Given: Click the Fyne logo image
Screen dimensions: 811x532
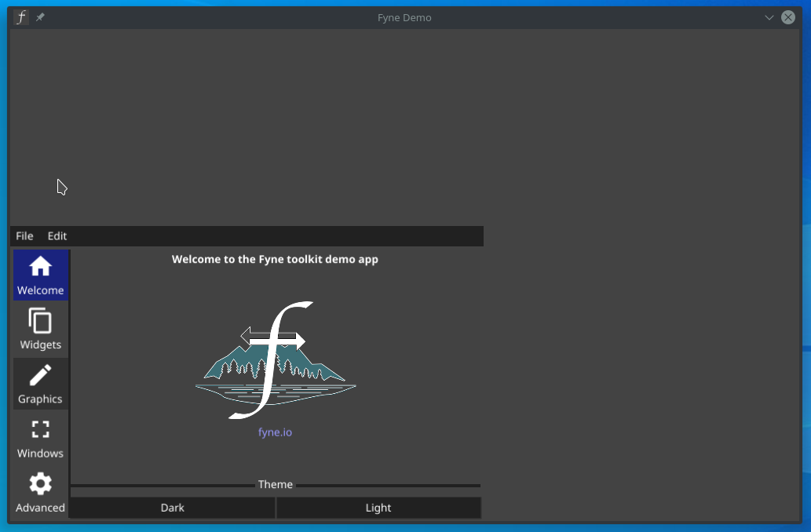Looking at the screenshot, I should [275, 360].
